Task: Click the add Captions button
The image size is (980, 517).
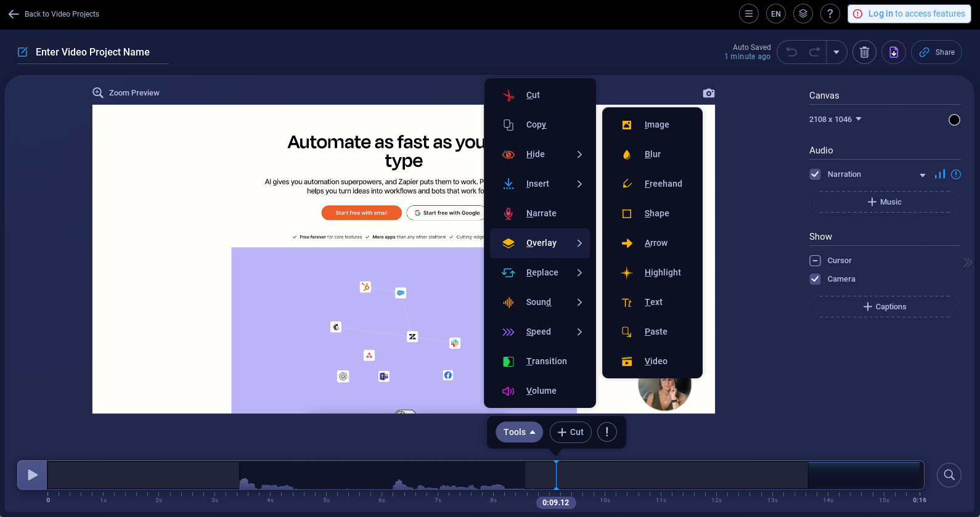Action: pyautogui.click(x=884, y=307)
